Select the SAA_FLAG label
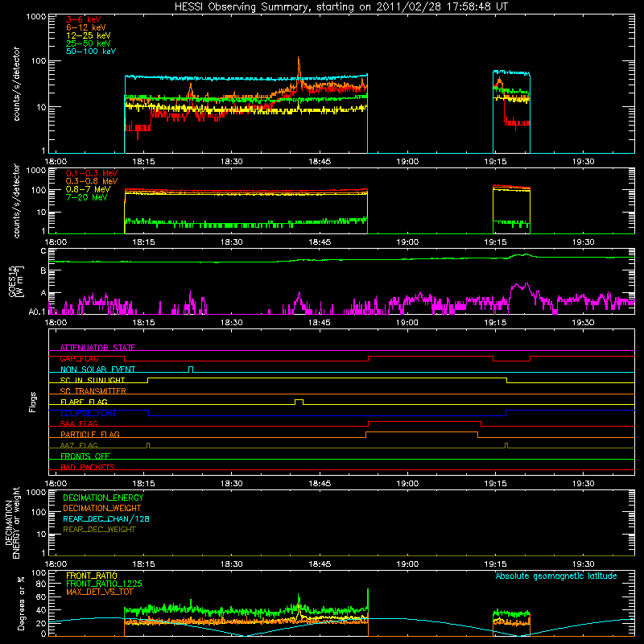Screen dimensions: 644x644 point(79,424)
